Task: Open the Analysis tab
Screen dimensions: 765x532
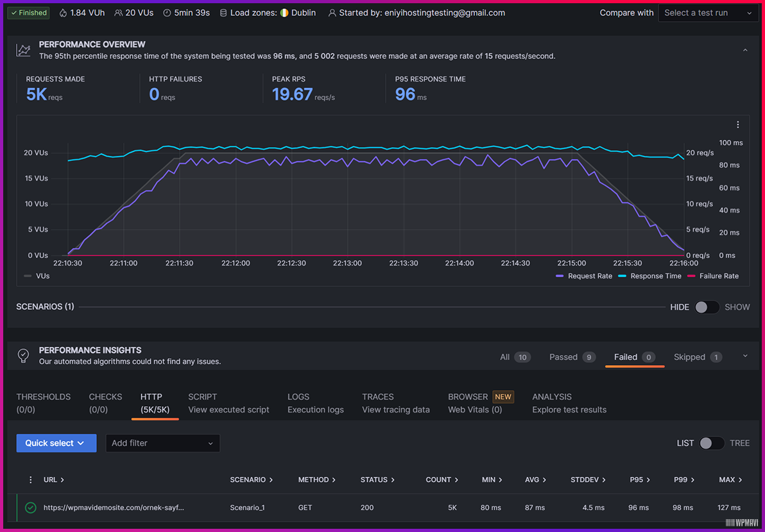Action: [x=569, y=403]
